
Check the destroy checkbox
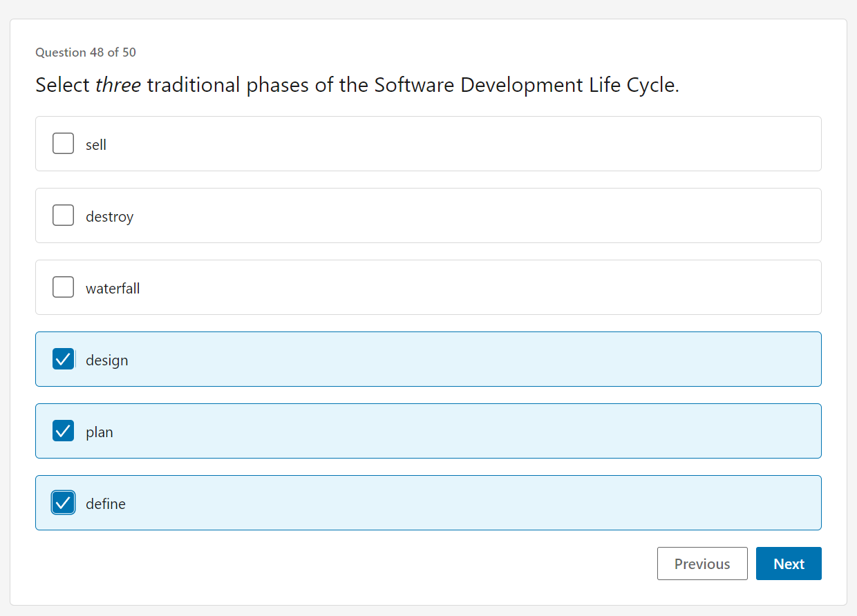coord(63,215)
